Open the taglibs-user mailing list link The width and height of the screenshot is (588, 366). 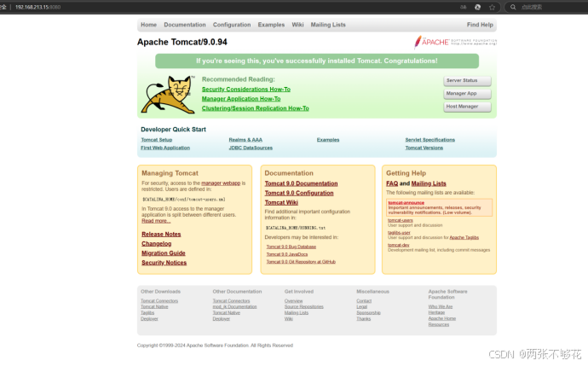(399, 233)
